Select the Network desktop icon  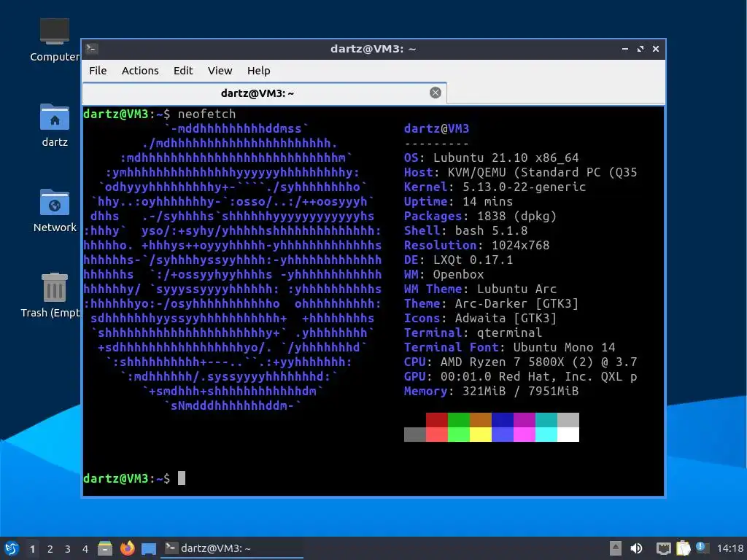pyautogui.click(x=54, y=211)
